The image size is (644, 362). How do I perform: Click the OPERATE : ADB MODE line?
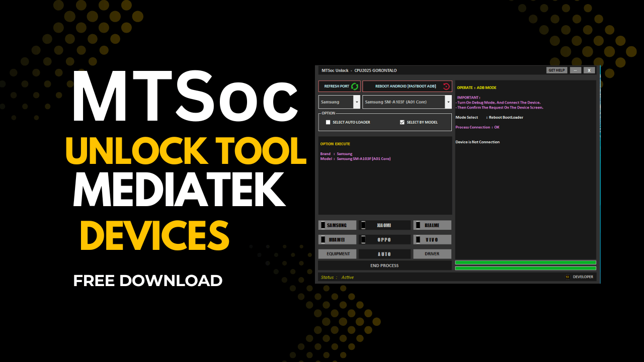point(476,87)
